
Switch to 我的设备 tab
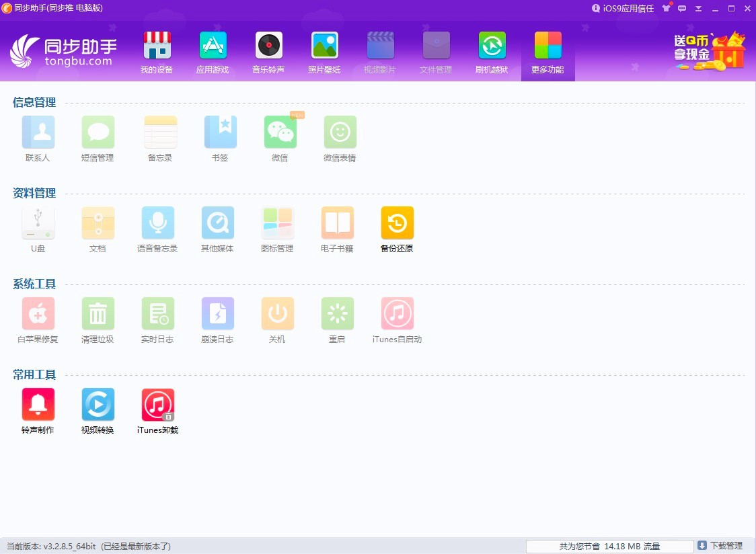click(x=157, y=52)
